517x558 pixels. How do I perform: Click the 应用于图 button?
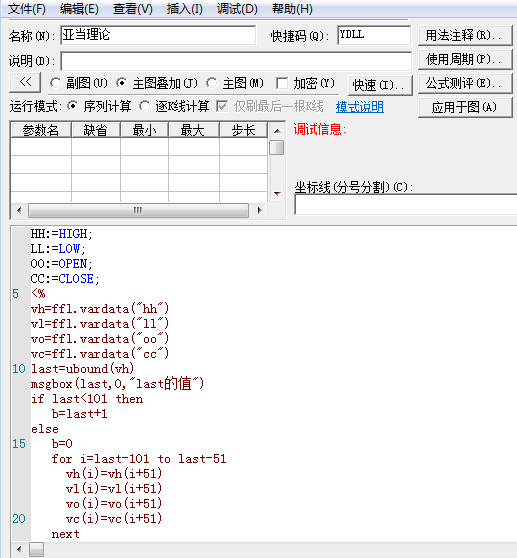[465, 107]
